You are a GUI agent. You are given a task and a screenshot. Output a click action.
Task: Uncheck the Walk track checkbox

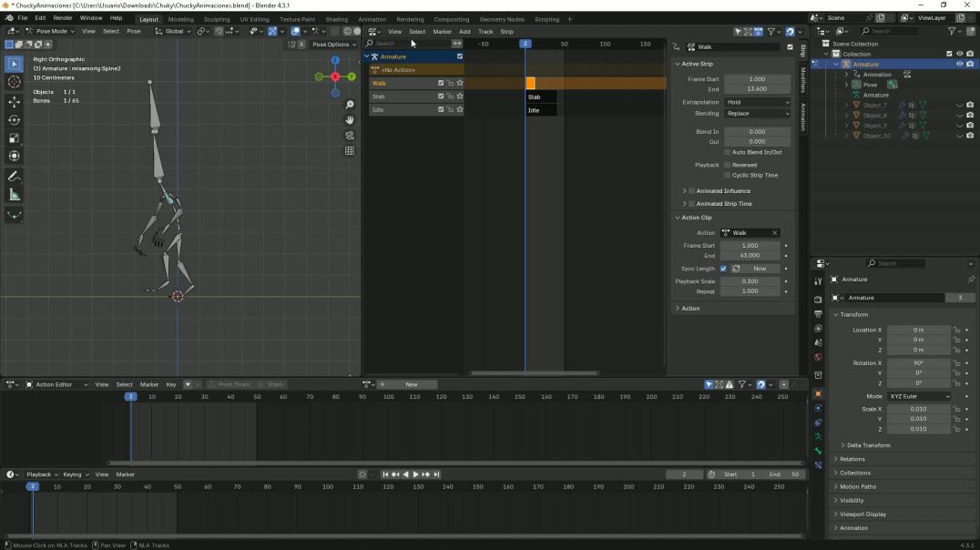click(x=441, y=83)
